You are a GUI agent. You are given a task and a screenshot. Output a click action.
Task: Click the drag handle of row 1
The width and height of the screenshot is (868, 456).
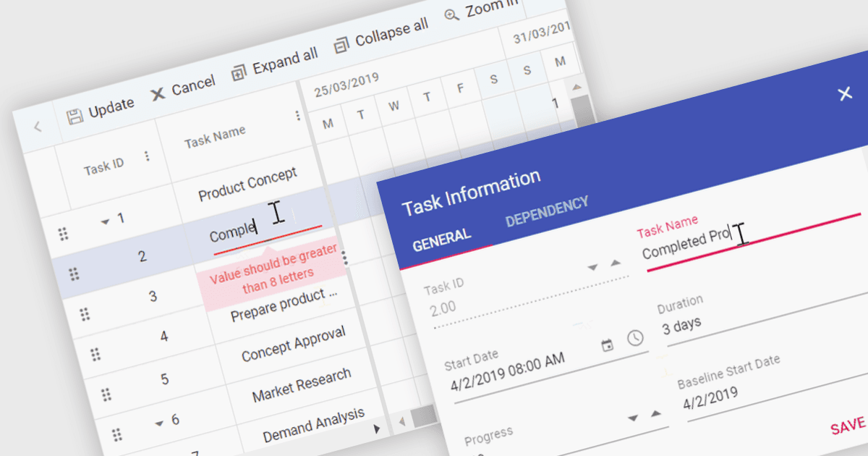click(63, 234)
